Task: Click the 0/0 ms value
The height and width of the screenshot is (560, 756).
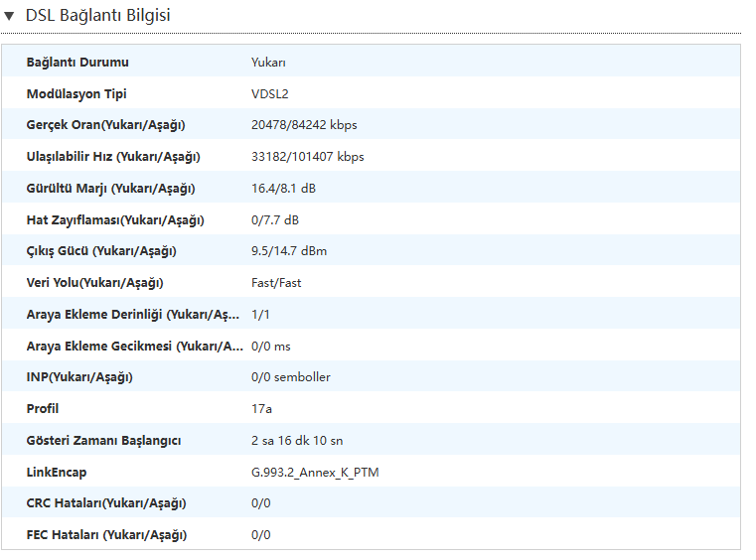Action: [271, 347]
